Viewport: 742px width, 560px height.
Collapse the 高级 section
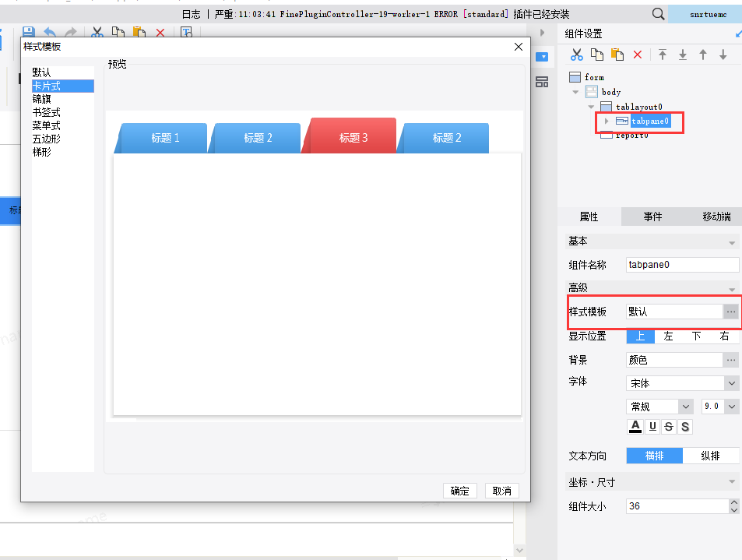(x=732, y=289)
